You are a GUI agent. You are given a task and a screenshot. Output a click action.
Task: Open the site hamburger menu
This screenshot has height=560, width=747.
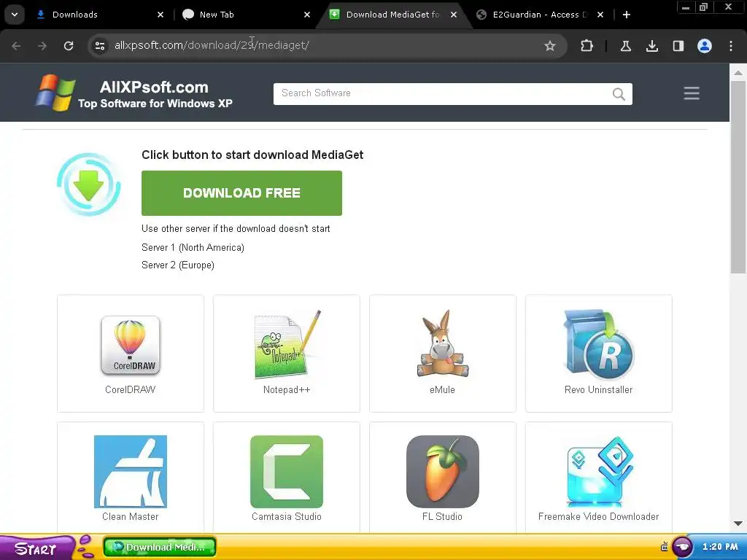pos(692,93)
